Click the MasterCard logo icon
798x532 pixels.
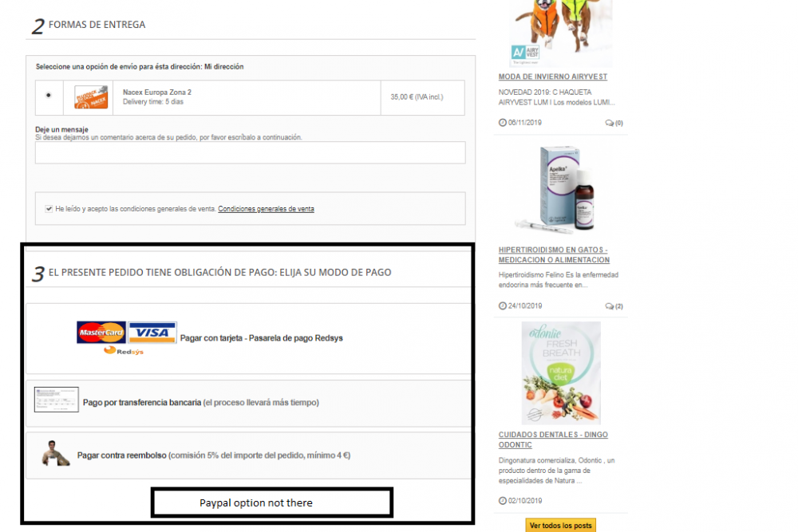101,332
